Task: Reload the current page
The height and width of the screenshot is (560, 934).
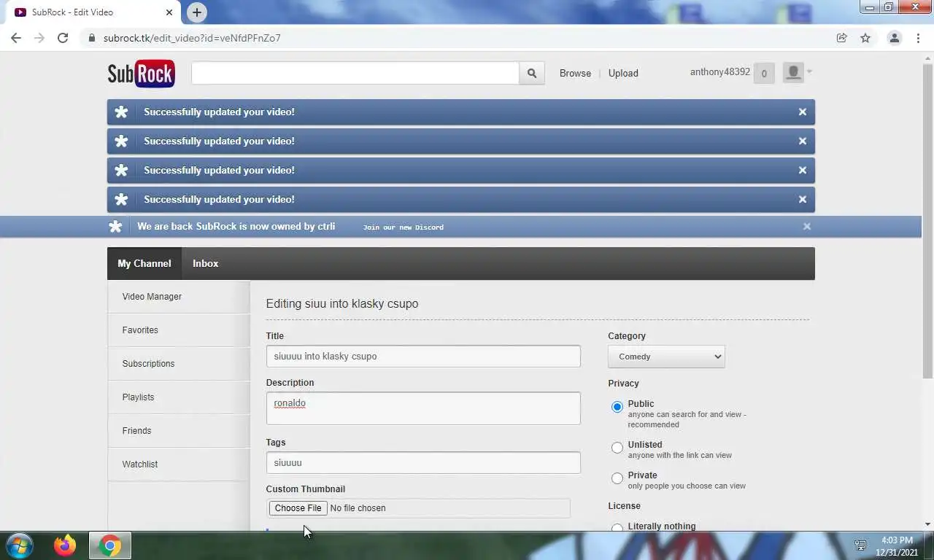Action: point(63,38)
